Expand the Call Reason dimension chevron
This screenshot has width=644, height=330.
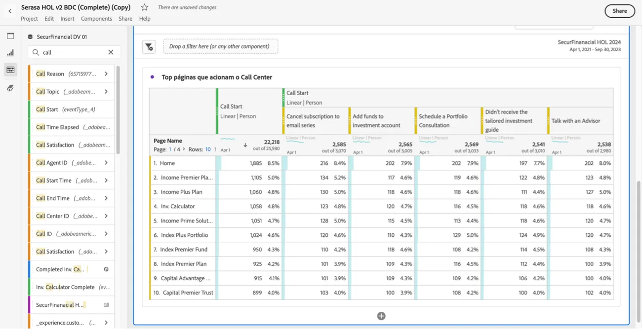coord(106,74)
